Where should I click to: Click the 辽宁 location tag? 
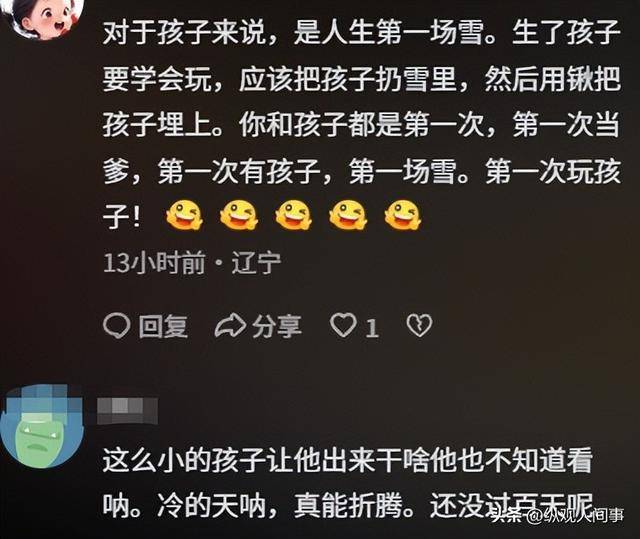click(257, 263)
